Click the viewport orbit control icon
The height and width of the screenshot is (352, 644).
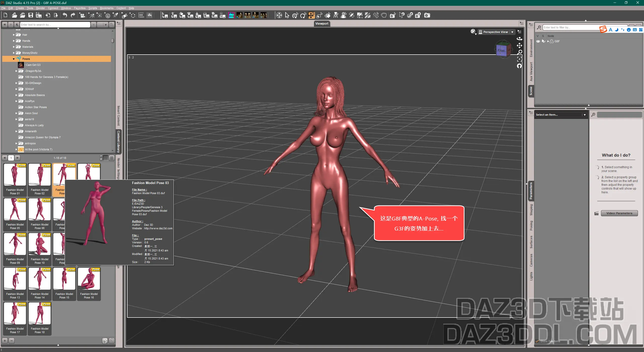(519, 38)
